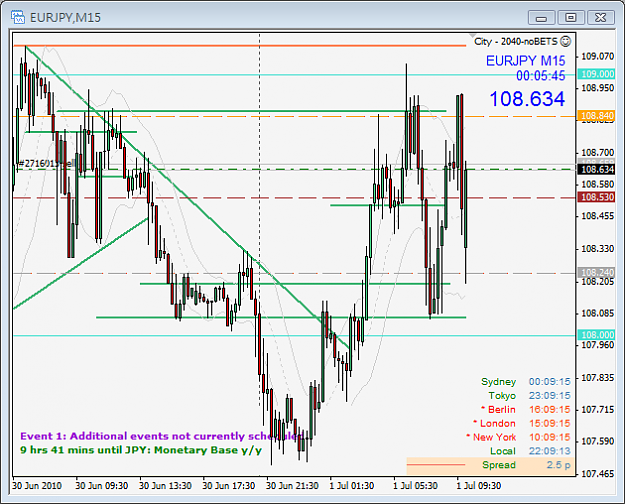Click the 'City - 2040-noBETS' expert label

tap(515, 41)
